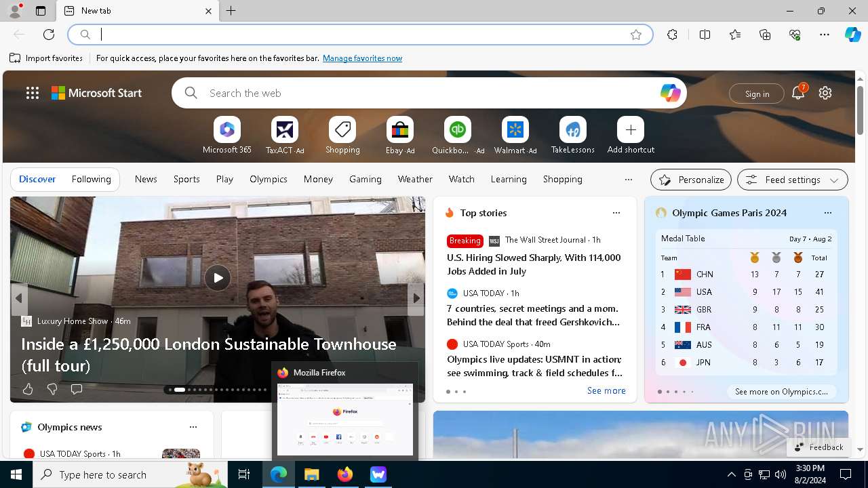Open the News category

coord(146,179)
